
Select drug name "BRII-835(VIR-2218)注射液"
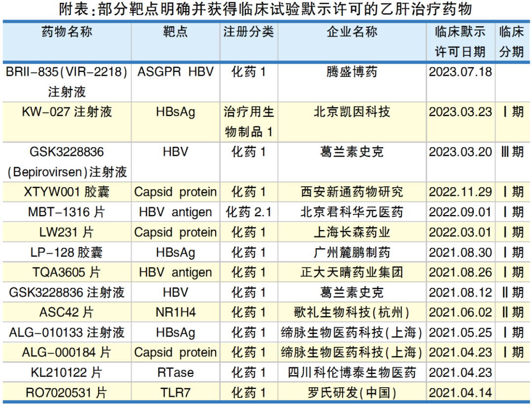67,81
